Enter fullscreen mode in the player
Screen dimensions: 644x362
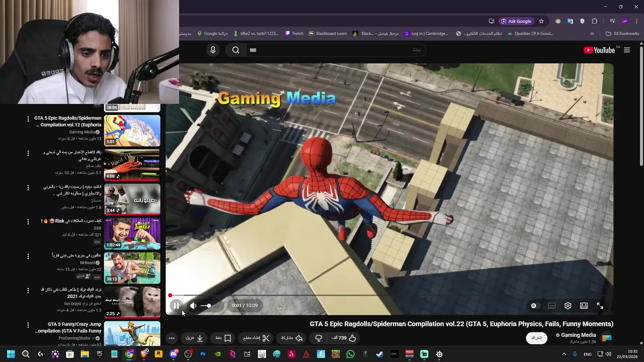[600, 306]
